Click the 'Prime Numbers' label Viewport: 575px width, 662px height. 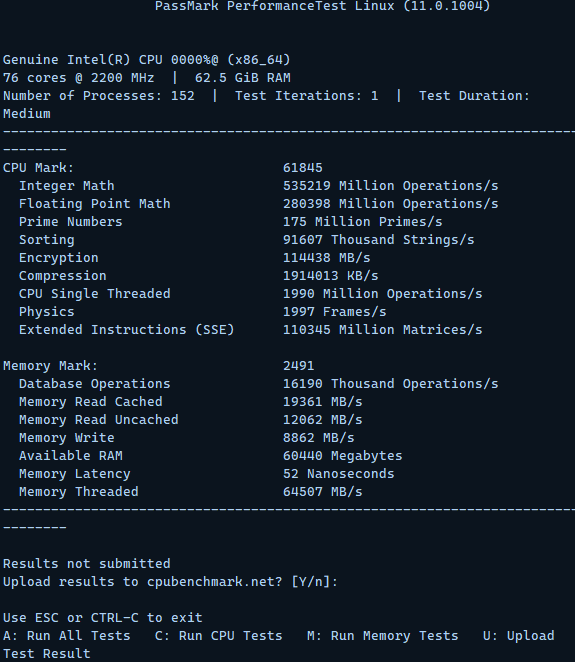coord(71,222)
